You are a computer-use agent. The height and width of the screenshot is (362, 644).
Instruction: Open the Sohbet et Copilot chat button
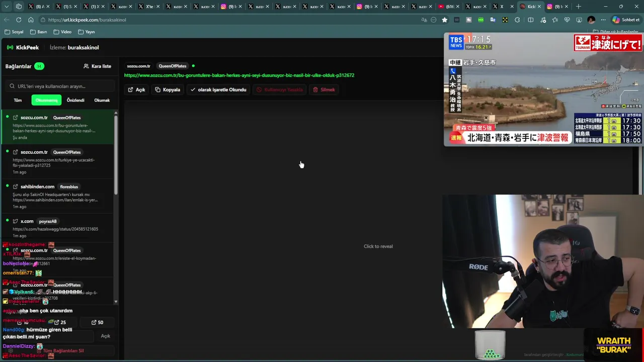pyautogui.click(x=626, y=20)
